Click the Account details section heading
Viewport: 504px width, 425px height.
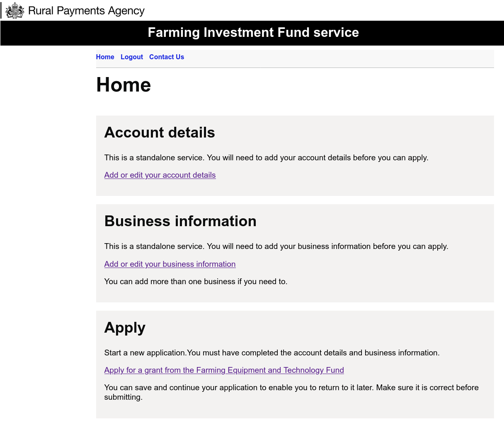[x=160, y=133]
